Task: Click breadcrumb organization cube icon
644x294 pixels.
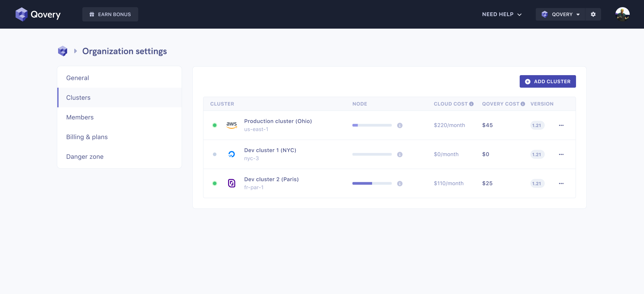Action: 63,51
